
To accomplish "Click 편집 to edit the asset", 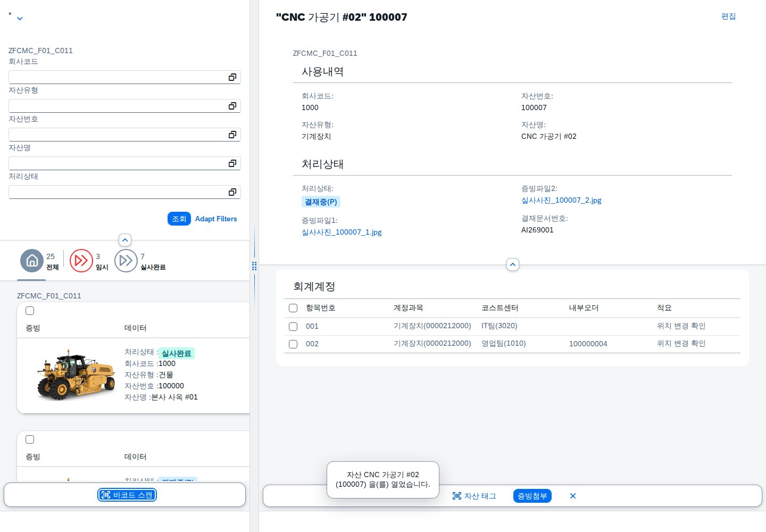I will (729, 16).
